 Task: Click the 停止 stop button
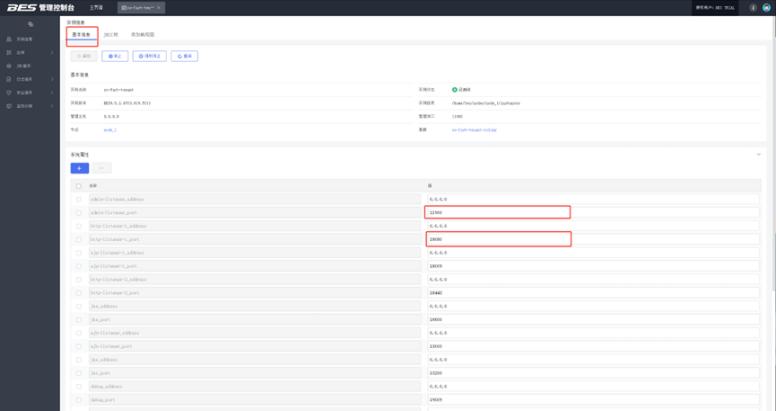[x=115, y=56]
